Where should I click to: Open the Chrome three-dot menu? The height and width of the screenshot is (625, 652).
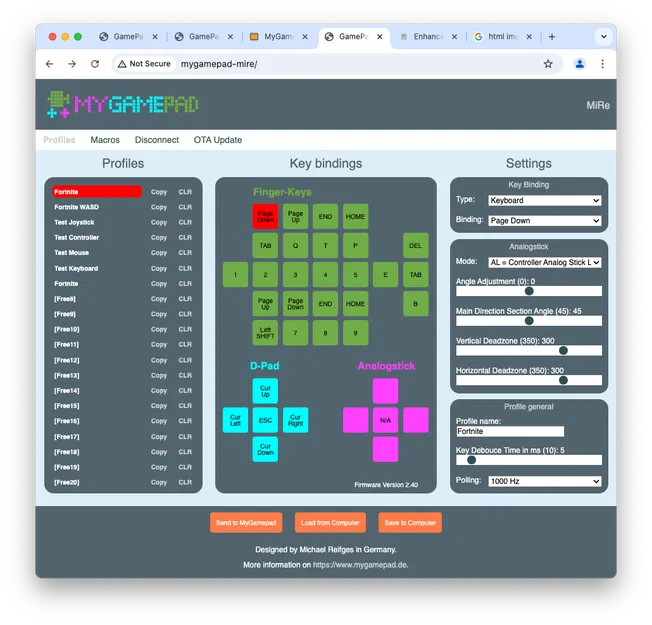(x=602, y=64)
